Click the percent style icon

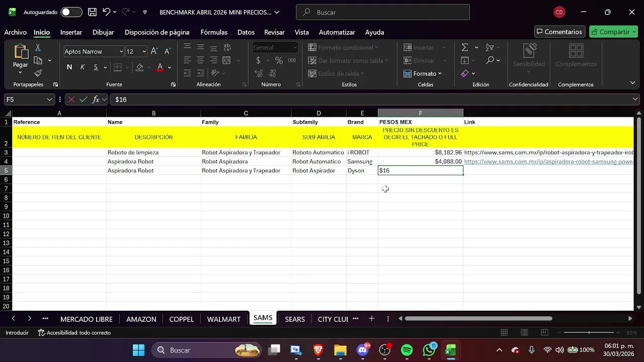[x=279, y=60]
